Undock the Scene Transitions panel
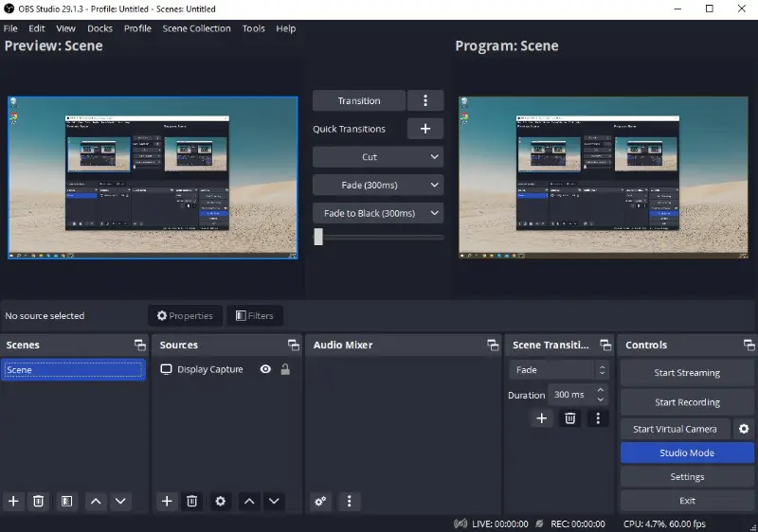The image size is (758, 532). click(x=605, y=345)
